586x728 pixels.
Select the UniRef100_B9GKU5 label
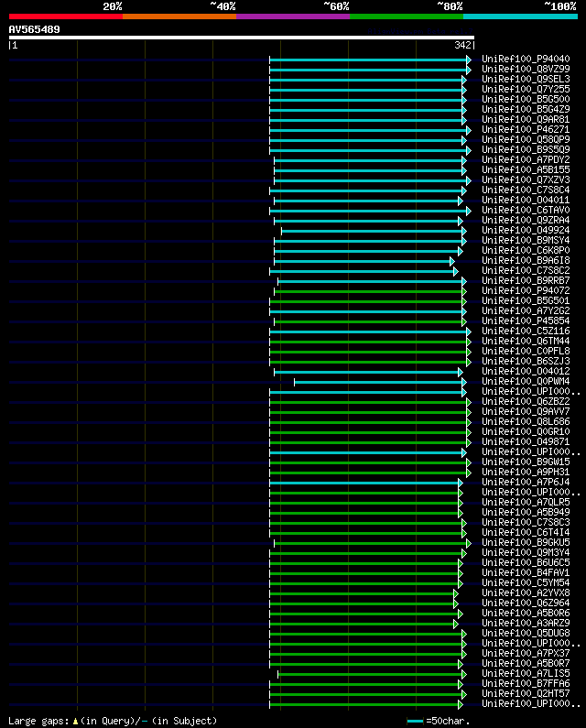click(x=526, y=542)
